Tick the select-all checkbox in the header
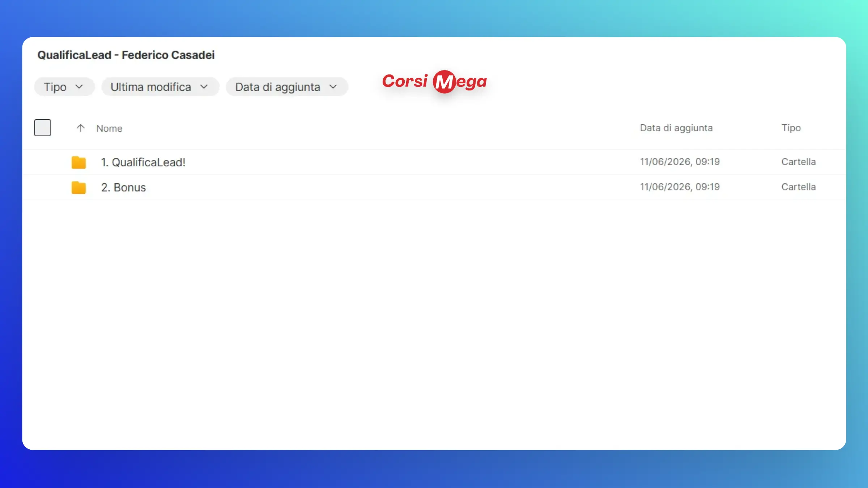The image size is (868, 488). (43, 128)
